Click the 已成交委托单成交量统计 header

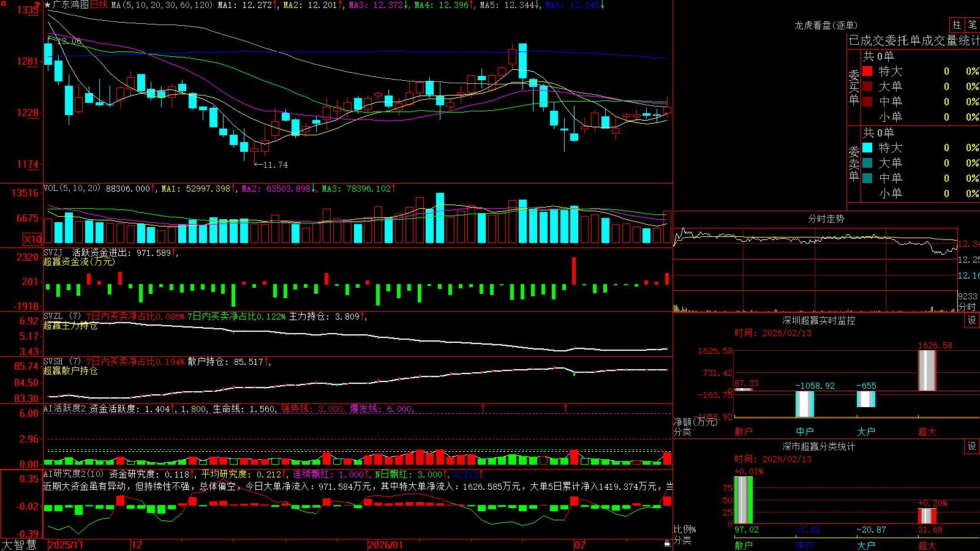(x=914, y=40)
